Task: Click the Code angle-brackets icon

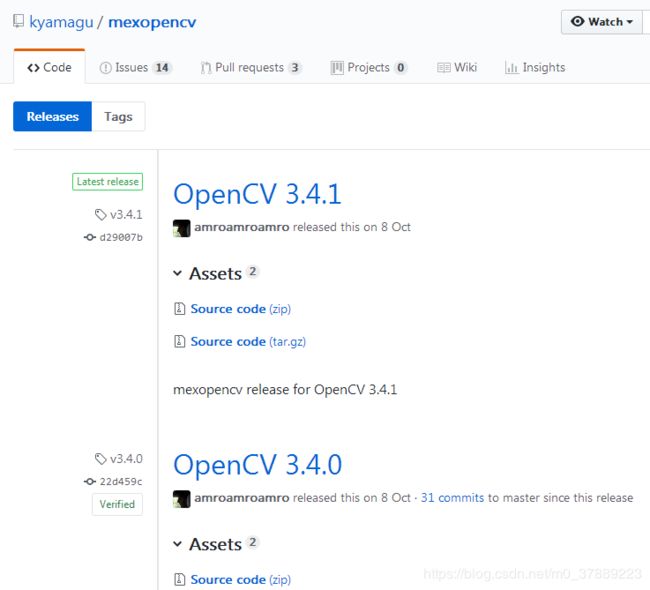Action: [33, 68]
